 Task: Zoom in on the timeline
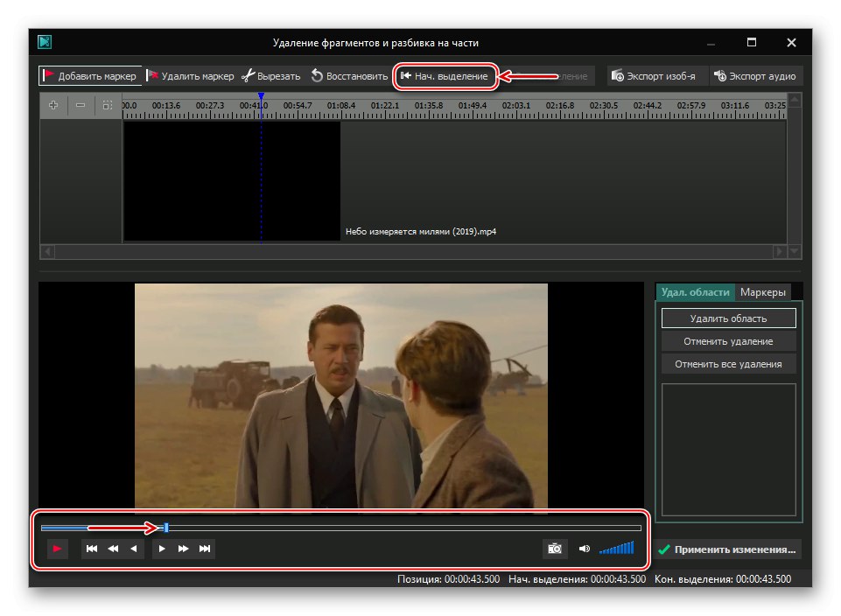pyautogui.click(x=54, y=105)
